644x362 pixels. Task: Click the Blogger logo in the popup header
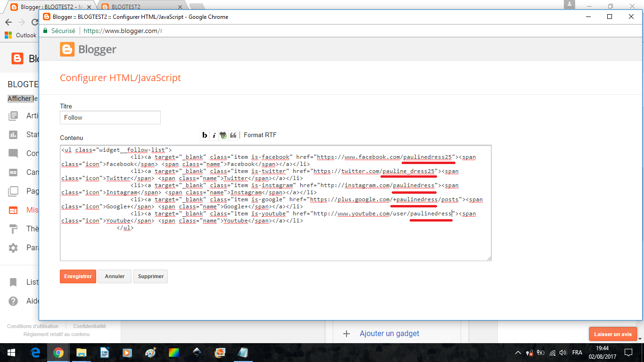point(88,49)
